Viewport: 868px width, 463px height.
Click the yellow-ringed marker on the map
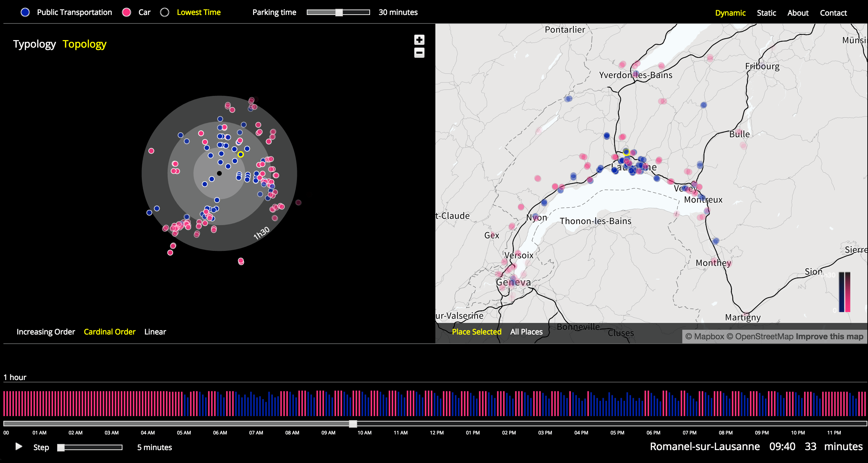626,152
